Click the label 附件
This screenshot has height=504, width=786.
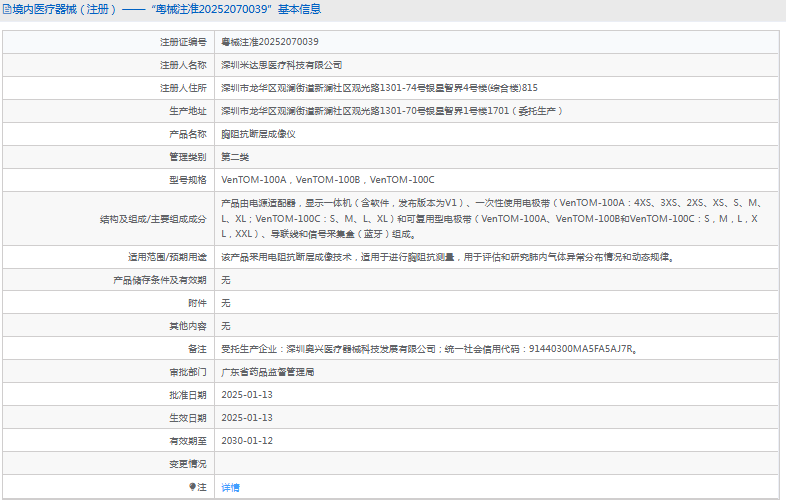[x=197, y=303]
